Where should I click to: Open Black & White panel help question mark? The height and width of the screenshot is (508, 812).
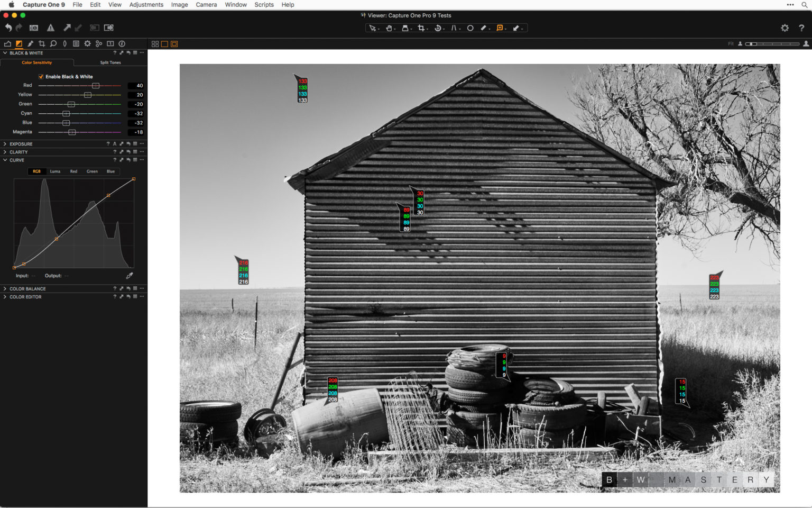[115, 52]
